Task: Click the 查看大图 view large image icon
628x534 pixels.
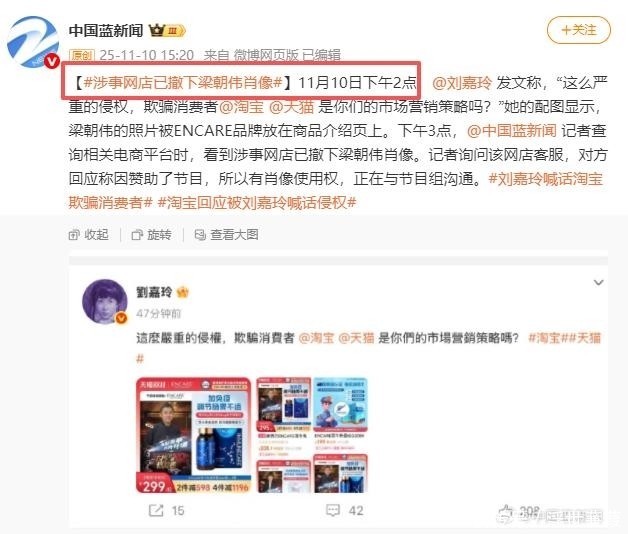Action: click(200, 235)
